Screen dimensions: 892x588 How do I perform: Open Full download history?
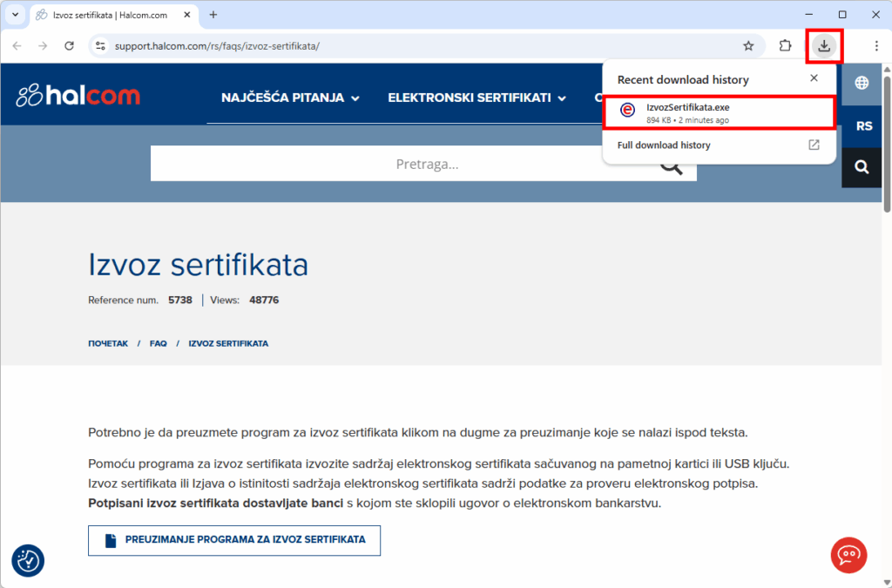(x=664, y=145)
